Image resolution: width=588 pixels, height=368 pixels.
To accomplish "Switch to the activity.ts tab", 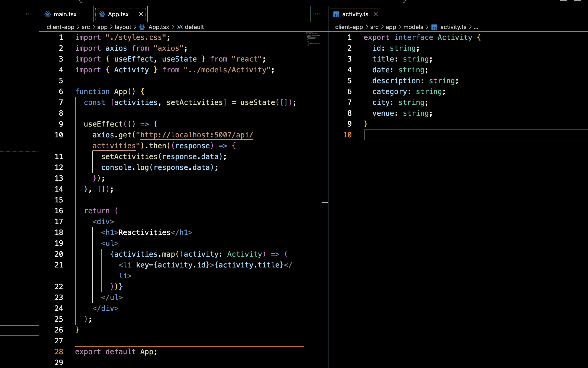I will point(355,14).
